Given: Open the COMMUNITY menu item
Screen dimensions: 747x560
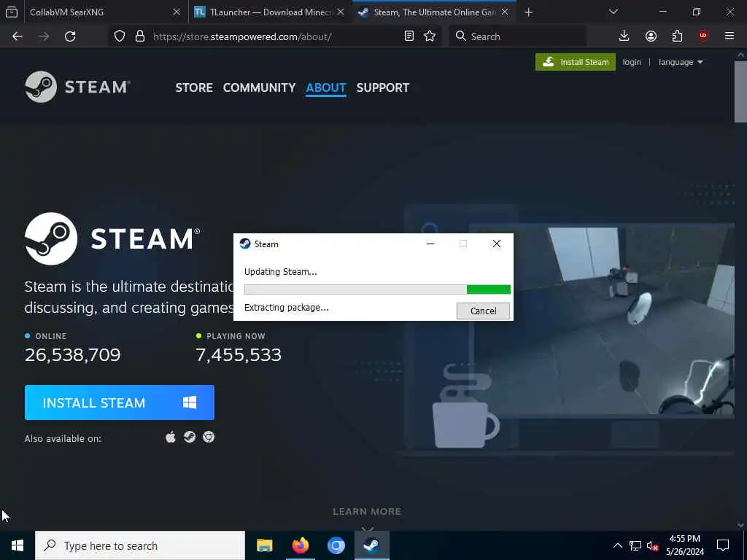Looking at the screenshot, I should [259, 87].
